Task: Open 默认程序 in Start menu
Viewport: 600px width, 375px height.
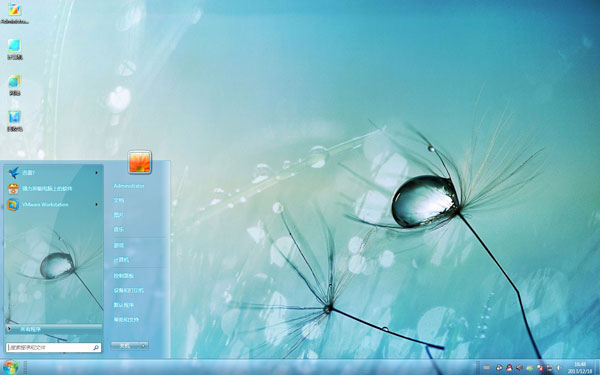Action: pyautogui.click(x=124, y=305)
